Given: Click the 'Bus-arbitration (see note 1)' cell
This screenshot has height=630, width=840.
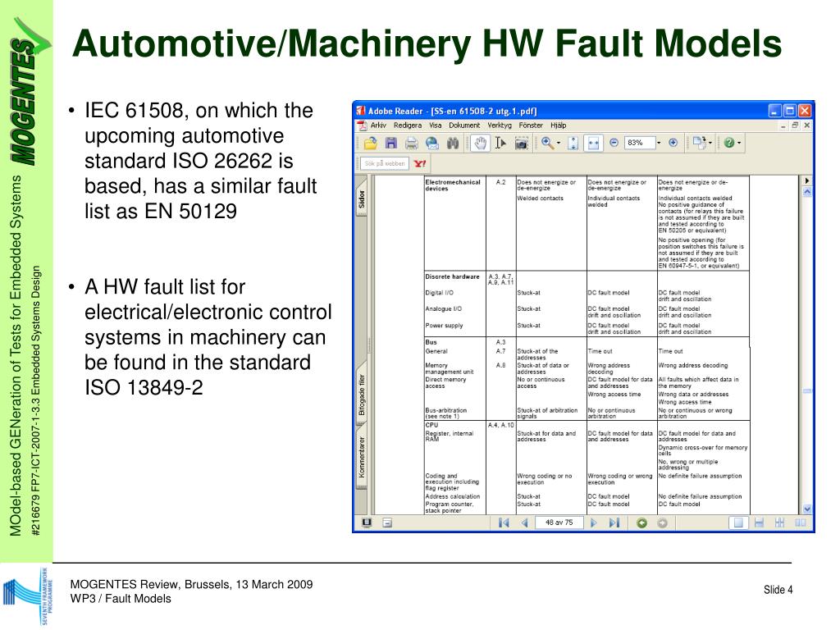Looking at the screenshot, I should (445, 413).
